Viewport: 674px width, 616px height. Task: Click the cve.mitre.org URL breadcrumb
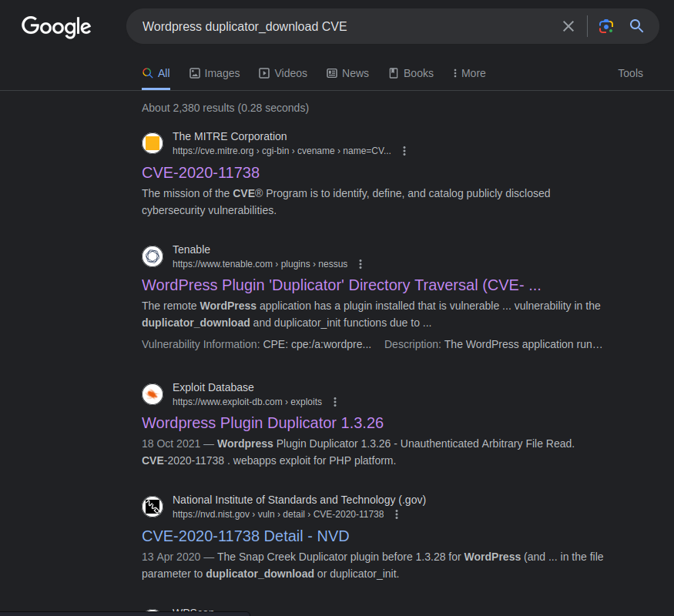click(x=282, y=151)
